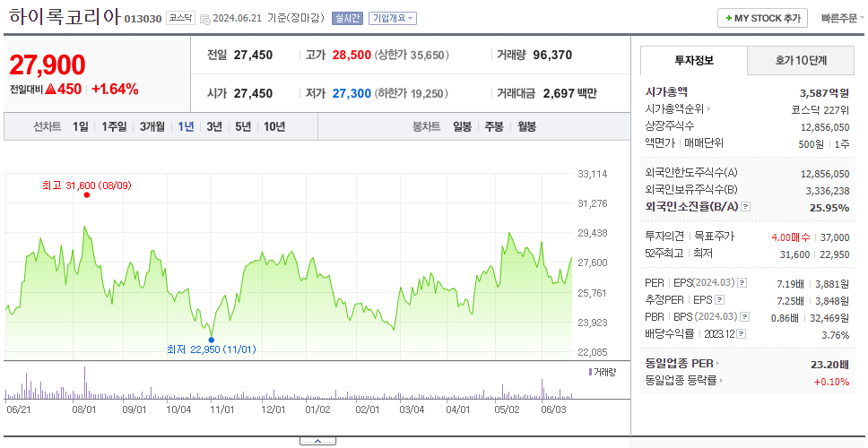Image resolution: width=868 pixels, height=448 pixels.
Task: Click the 시가총액 value 3,587억원
Action: click(x=824, y=93)
